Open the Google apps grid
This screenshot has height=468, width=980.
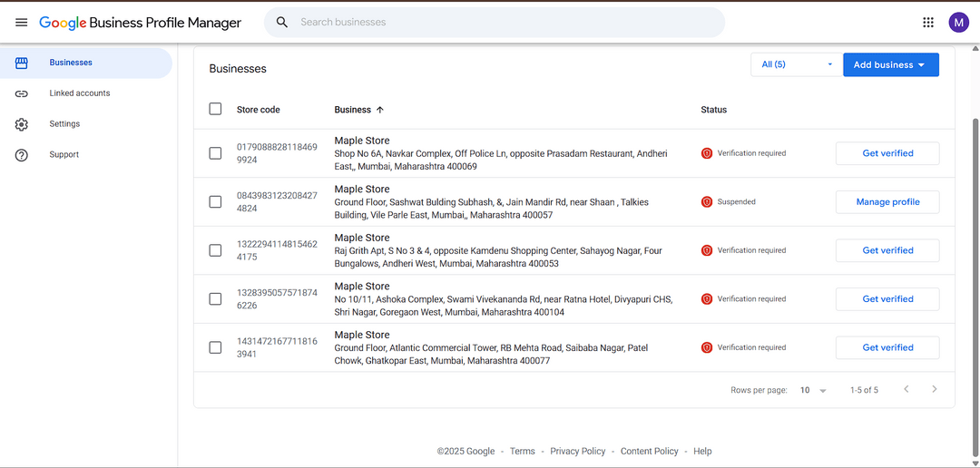pyautogui.click(x=928, y=23)
